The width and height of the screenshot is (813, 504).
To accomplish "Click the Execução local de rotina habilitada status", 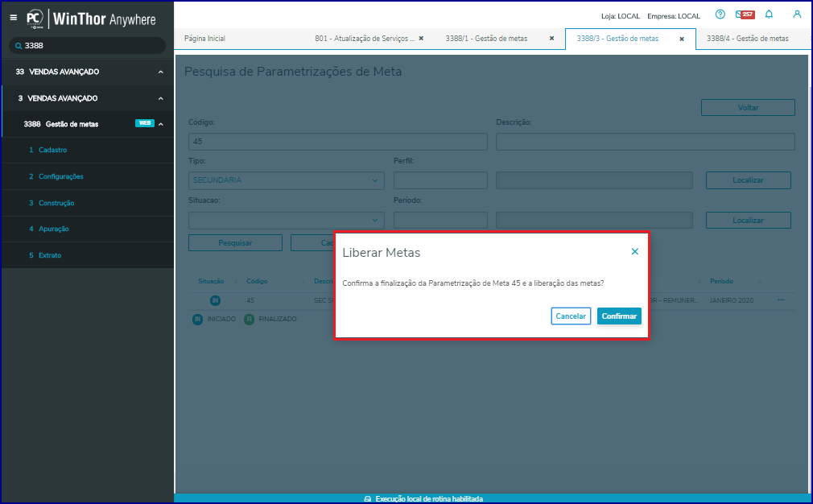I will pos(429,499).
